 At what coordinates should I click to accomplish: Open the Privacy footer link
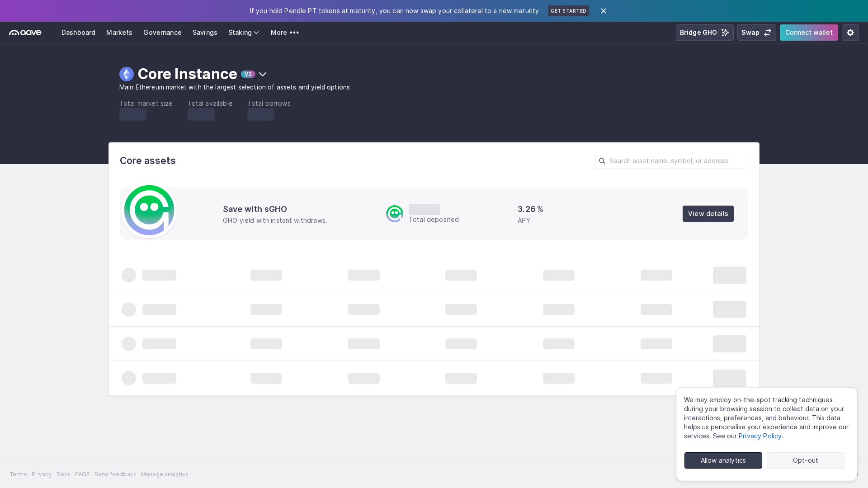[x=42, y=474]
